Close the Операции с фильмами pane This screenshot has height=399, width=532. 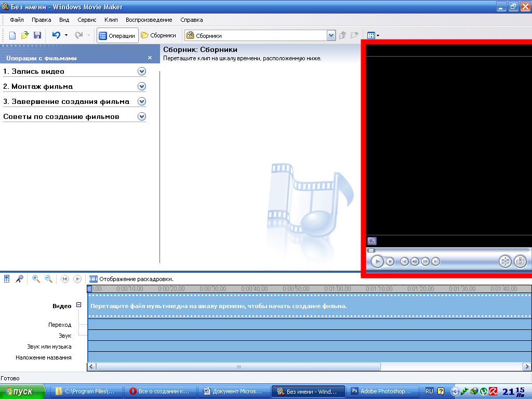150,58
